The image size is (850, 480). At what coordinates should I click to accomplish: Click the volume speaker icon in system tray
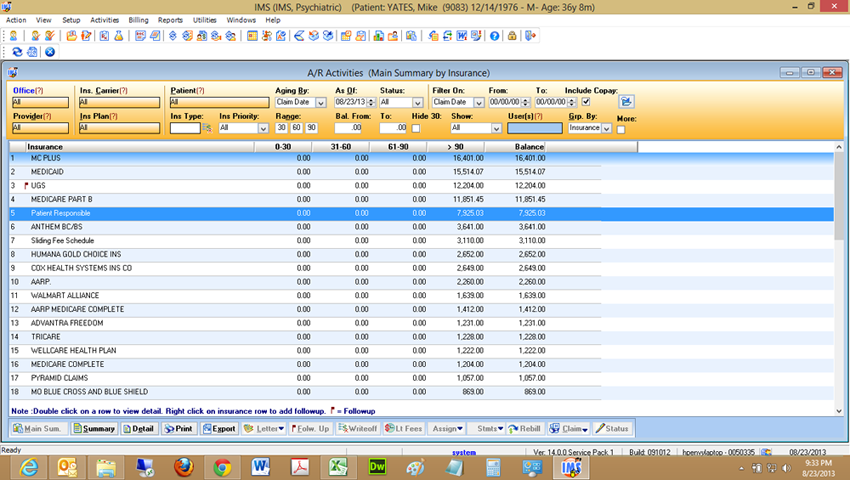(787, 468)
